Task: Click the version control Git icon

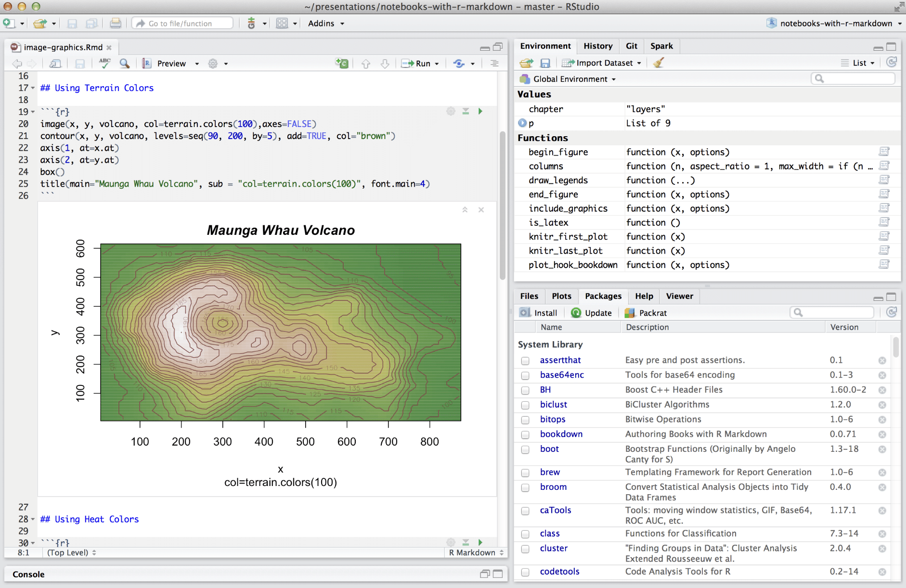Action: tap(251, 23)
